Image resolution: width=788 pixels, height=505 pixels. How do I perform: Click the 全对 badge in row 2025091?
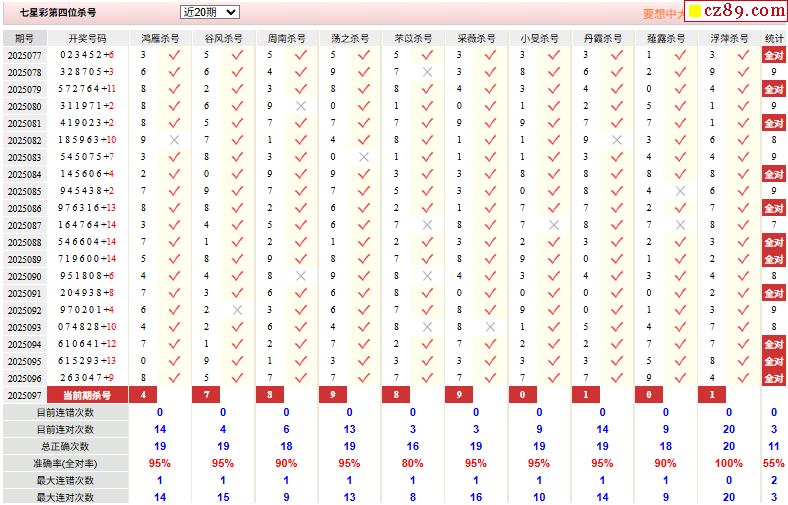coord(774,293)
